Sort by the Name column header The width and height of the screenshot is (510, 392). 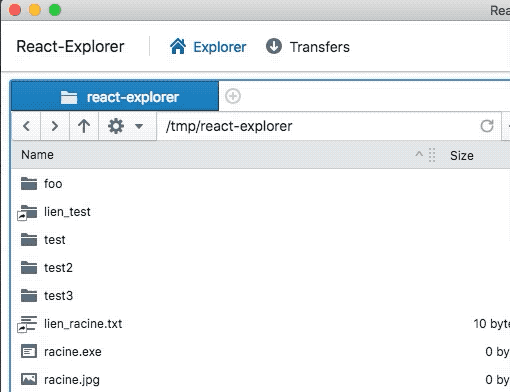click(37, 155)
